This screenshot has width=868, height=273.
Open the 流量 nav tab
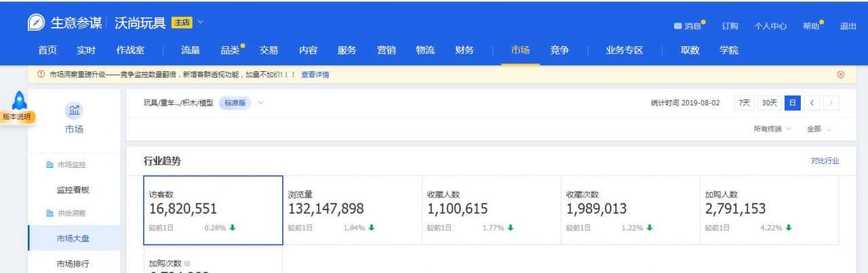click(x=191, y=50)
